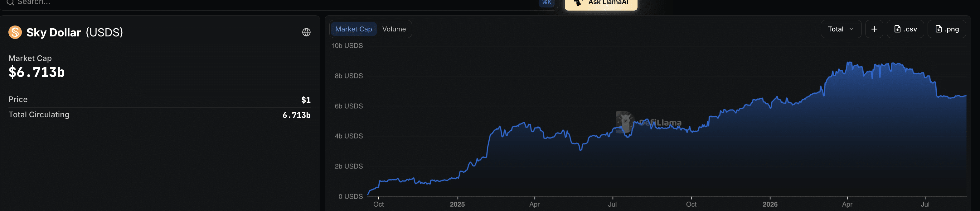This screenshot has width=980, height=211.
Task: Download chart data as .csv
Action: (x=905, y=29)
